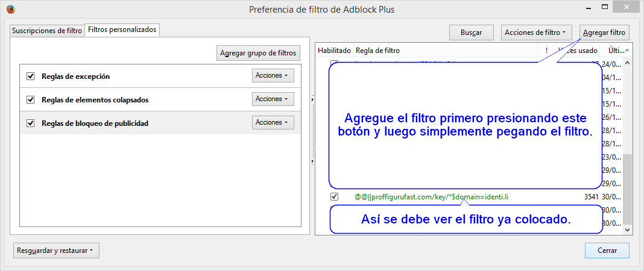Open Acciones dropdown for Reglas de excepción

click(273, 75)
